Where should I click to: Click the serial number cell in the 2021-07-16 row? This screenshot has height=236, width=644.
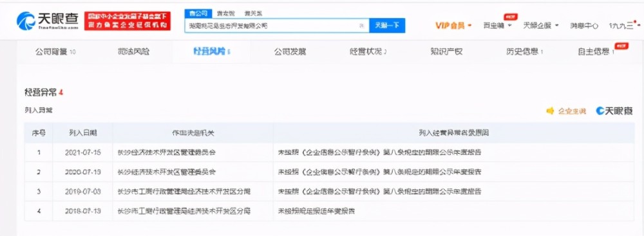39,152
